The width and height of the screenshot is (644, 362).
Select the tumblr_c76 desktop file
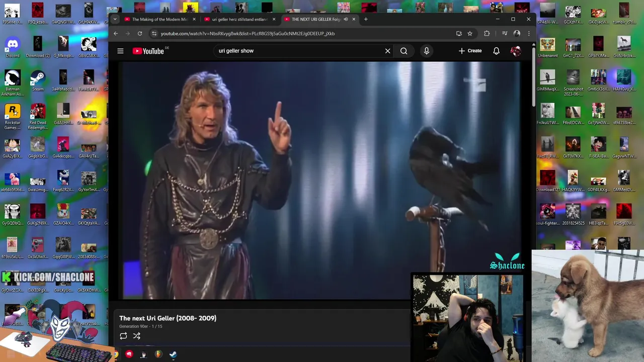[624, 14]
